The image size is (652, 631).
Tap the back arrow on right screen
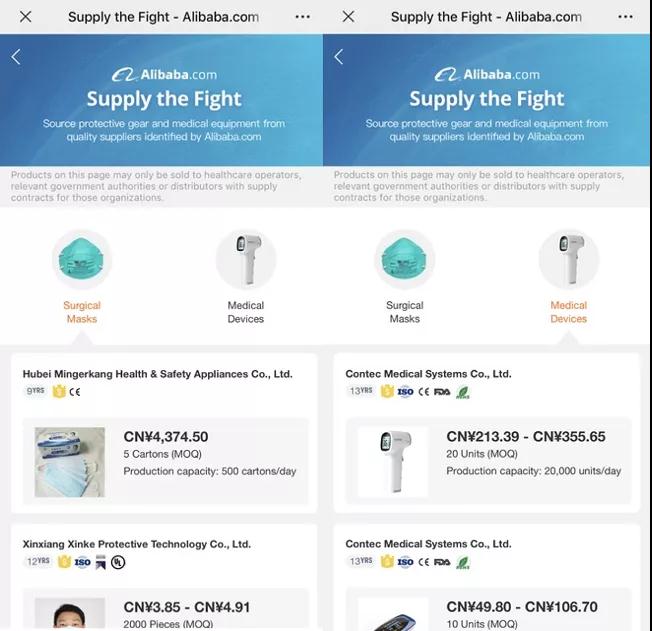pos(338,57)
